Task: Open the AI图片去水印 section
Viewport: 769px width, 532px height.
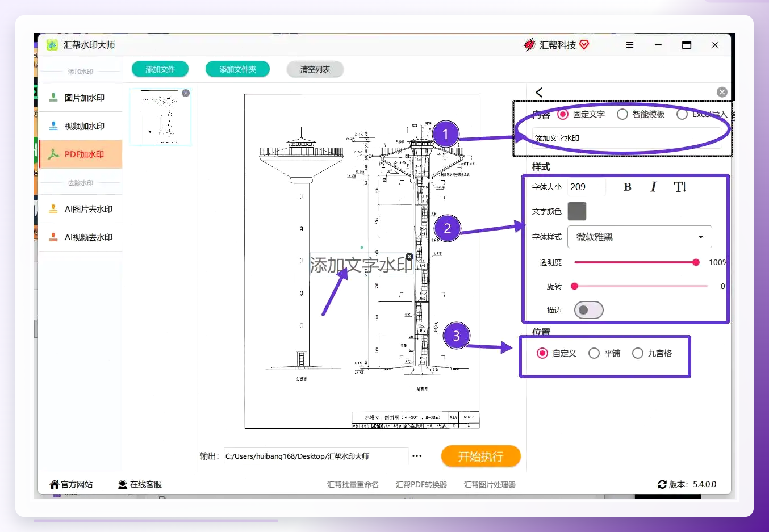Action: [x=81, y=209]
